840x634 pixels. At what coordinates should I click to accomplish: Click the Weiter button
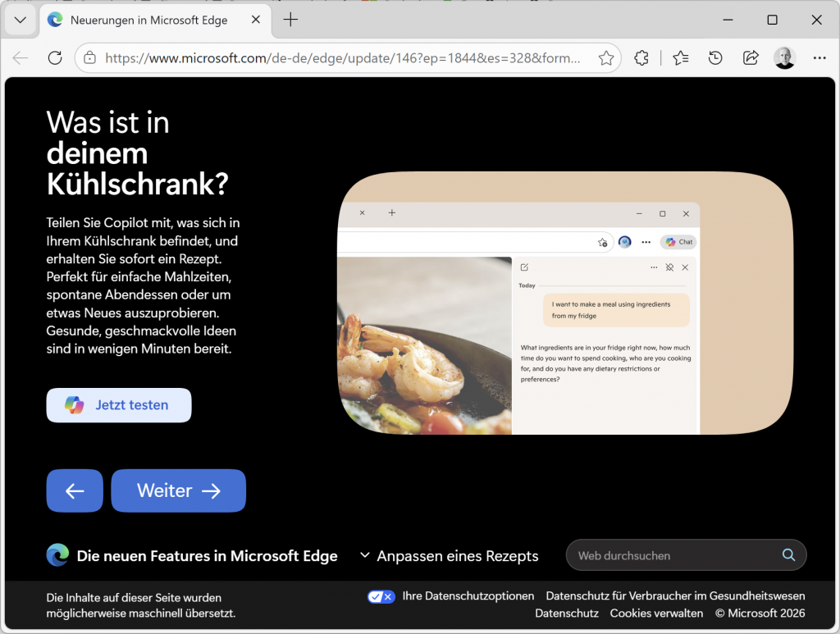(178, 490)
